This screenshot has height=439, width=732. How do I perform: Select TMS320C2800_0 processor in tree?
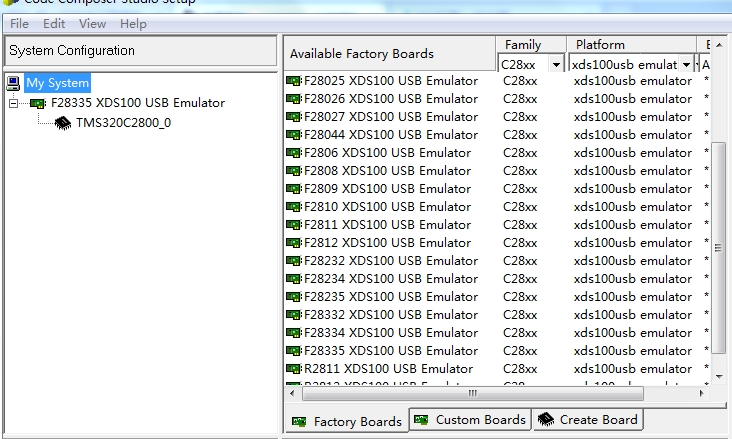click(x=124, y=123)
